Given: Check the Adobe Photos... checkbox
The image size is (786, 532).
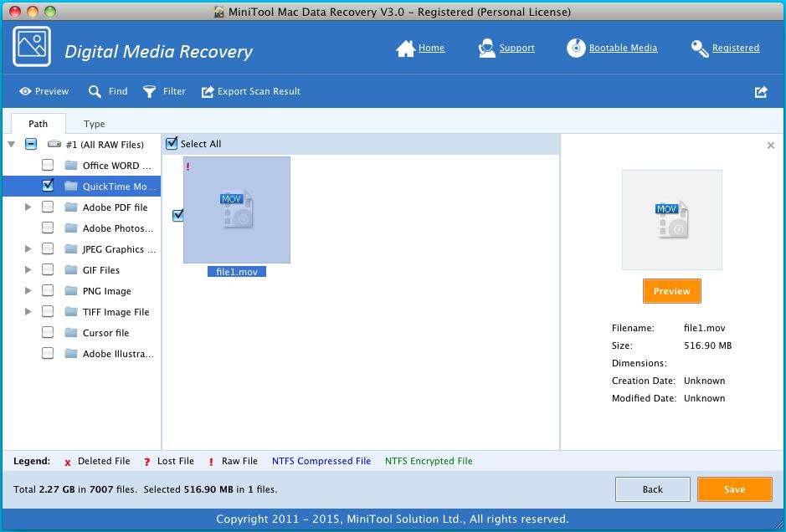Looking at the screenshot, I should click(48, 228).
